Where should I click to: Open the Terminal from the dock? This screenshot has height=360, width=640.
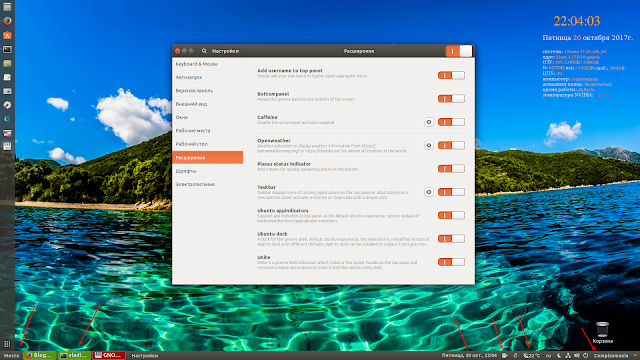(x=7, y=49)
